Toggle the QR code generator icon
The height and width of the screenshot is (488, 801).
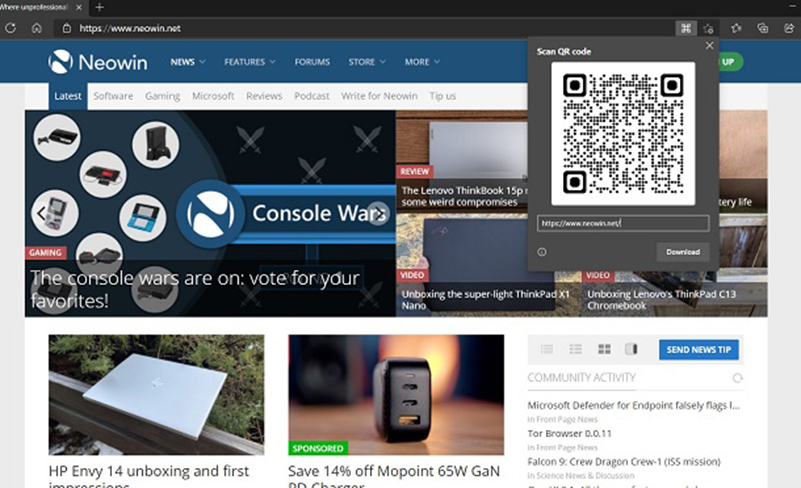[x=686, y=29]
